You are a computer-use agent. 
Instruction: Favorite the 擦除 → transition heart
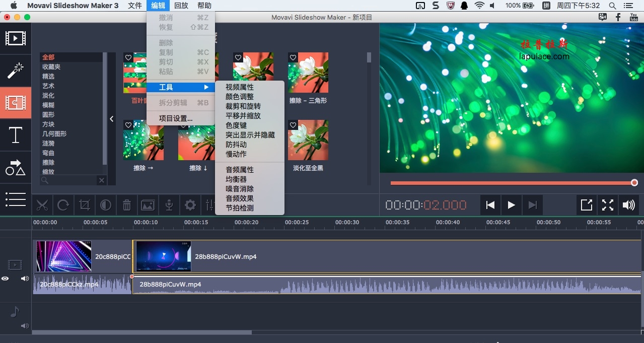[128, 125]
